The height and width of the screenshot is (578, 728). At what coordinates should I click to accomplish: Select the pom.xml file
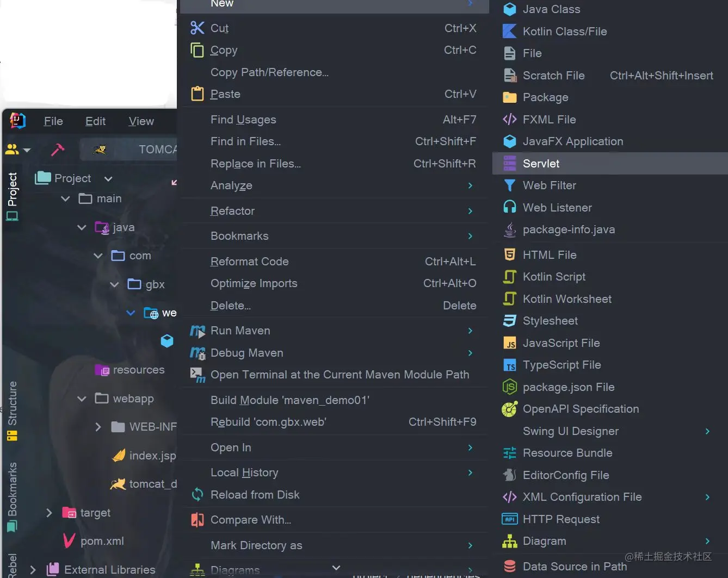point(102,541)
